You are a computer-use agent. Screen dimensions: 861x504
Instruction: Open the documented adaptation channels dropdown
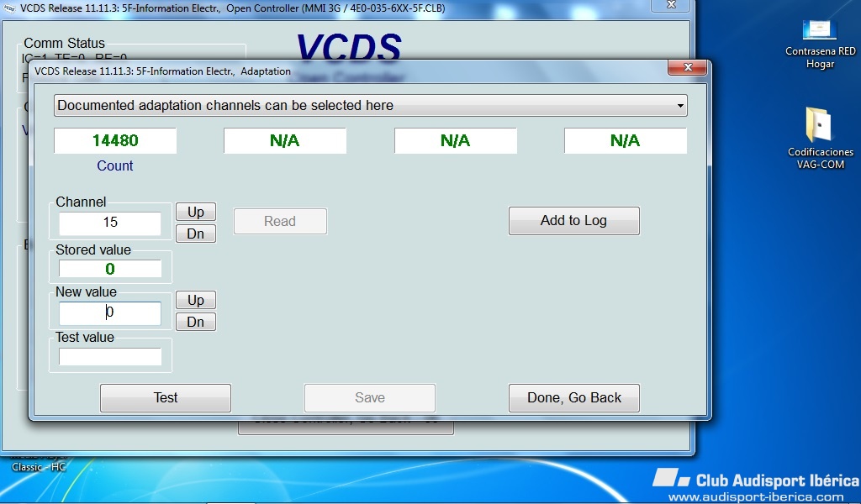(x=370, y=105)
